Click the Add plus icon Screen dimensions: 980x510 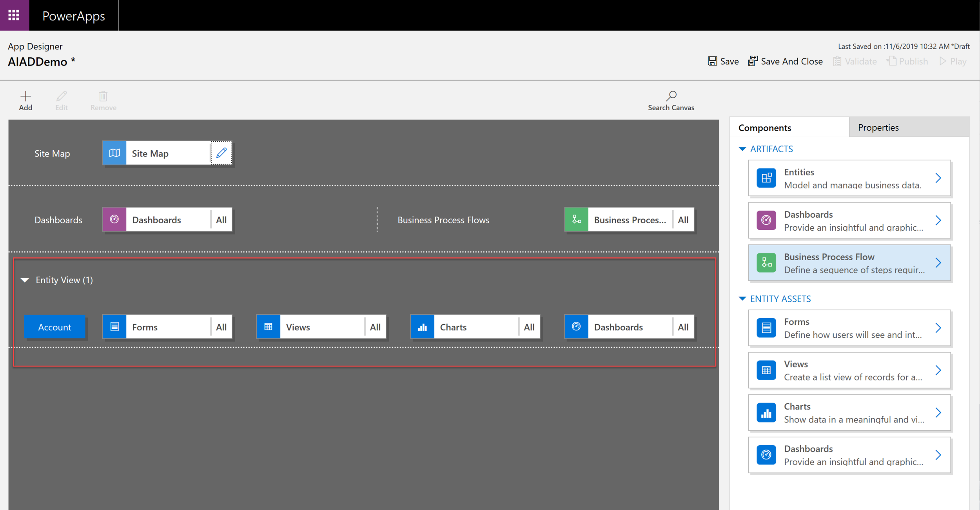[25, 97]
